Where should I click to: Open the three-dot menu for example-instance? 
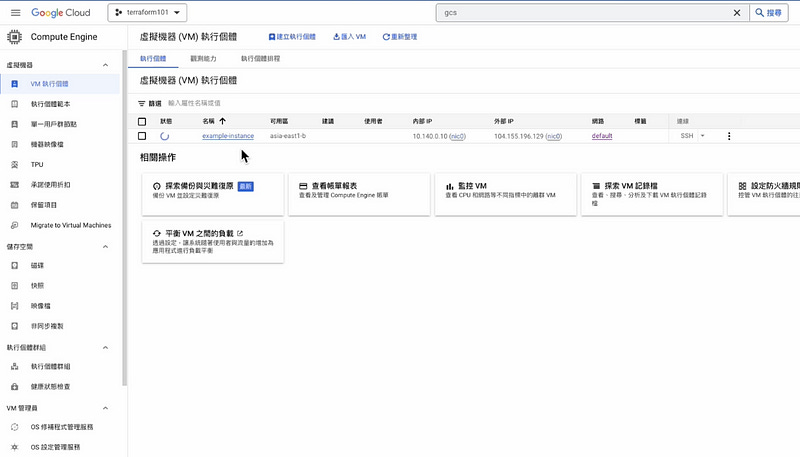tap(729, 136)
